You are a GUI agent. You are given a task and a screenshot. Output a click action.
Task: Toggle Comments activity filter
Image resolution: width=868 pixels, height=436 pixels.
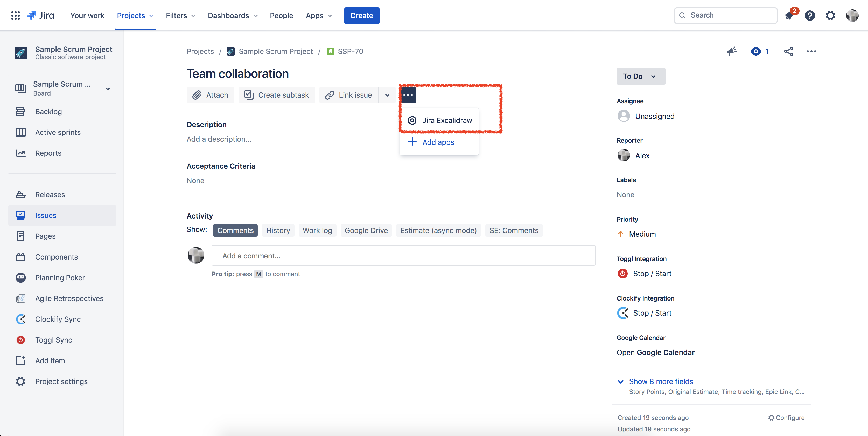coord(235,230)
